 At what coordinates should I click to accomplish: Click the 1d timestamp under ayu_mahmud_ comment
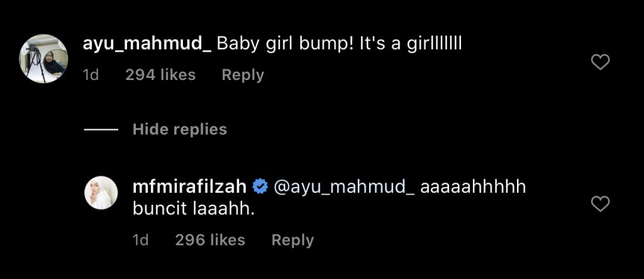(x=91, y=75)
